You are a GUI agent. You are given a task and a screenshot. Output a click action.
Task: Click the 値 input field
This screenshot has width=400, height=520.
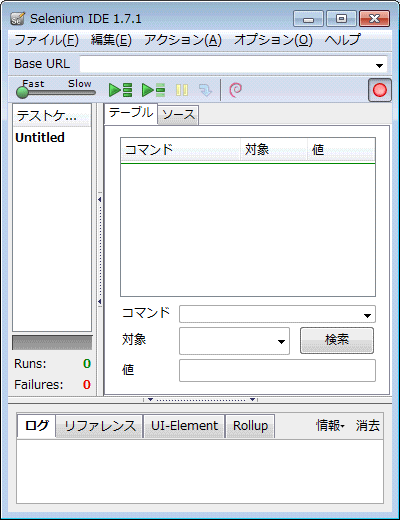click(x=277, y=370)
